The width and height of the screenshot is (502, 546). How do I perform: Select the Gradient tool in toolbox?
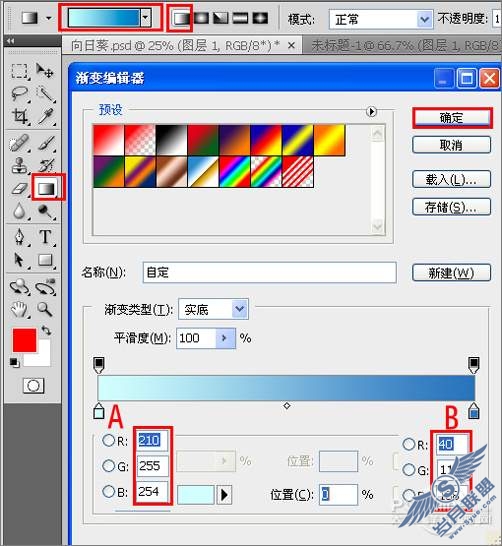click(x=46, y=188)
